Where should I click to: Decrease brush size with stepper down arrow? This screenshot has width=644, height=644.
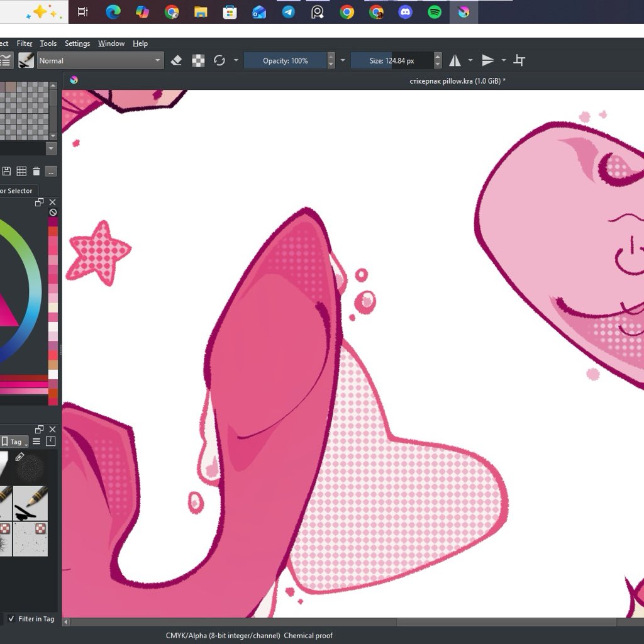coord(438,65)
